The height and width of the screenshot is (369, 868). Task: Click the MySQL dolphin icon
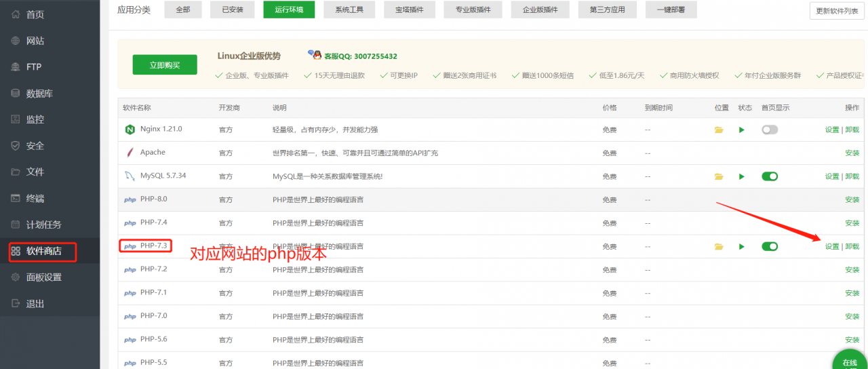coord(130,176)
